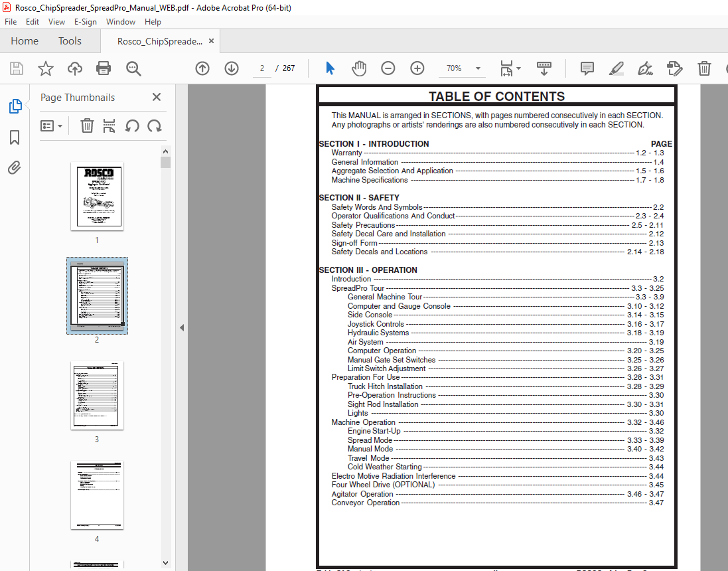Click the 'Sign-off Form' contents entry
The height and width of the screenshot is (571, 728).
click(x=354, y=243)
